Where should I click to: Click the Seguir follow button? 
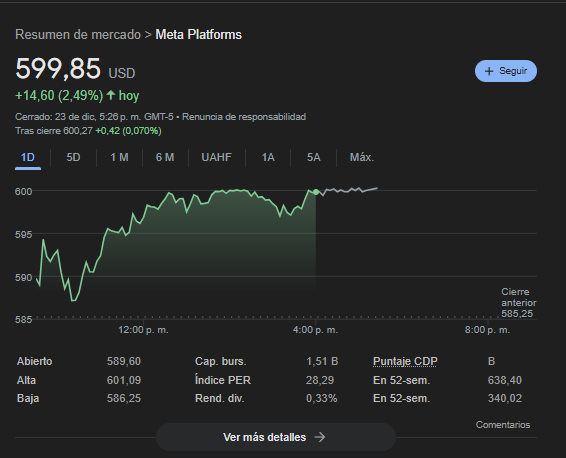click(x=506, y=71)
